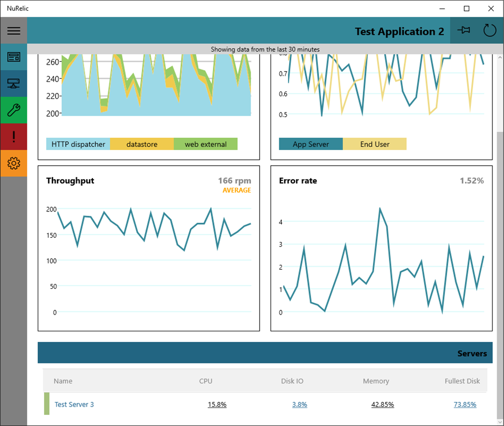Screen dimensions: 504x426
Task: Open the applications dashboard sidebar icon
Action: tap(14, 57)
